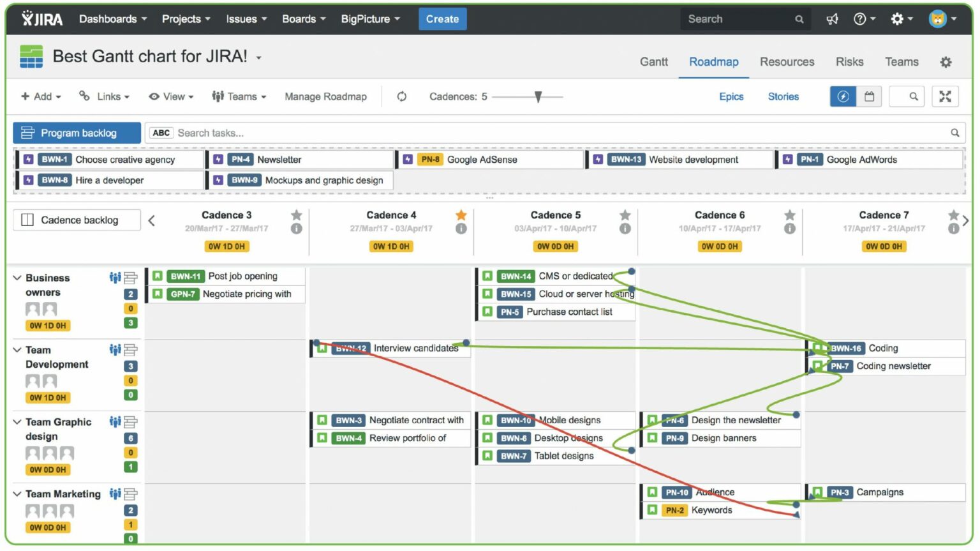Collapse the Team Development group

17,350
